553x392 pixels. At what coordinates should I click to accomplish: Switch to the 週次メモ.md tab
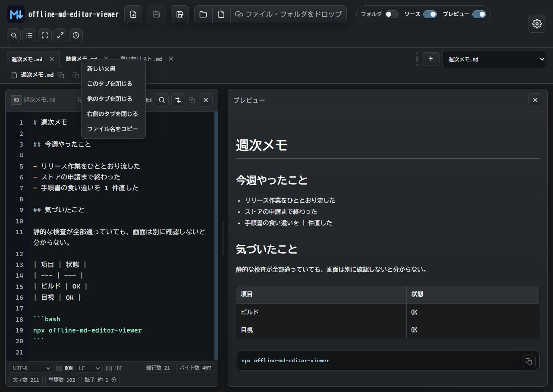click(x=27, y=59)
